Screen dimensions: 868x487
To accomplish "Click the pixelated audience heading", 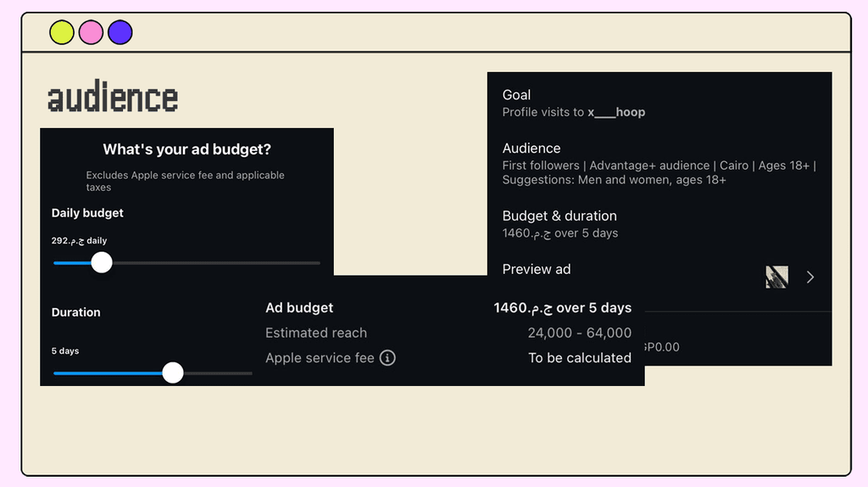I will coord(113,98).
